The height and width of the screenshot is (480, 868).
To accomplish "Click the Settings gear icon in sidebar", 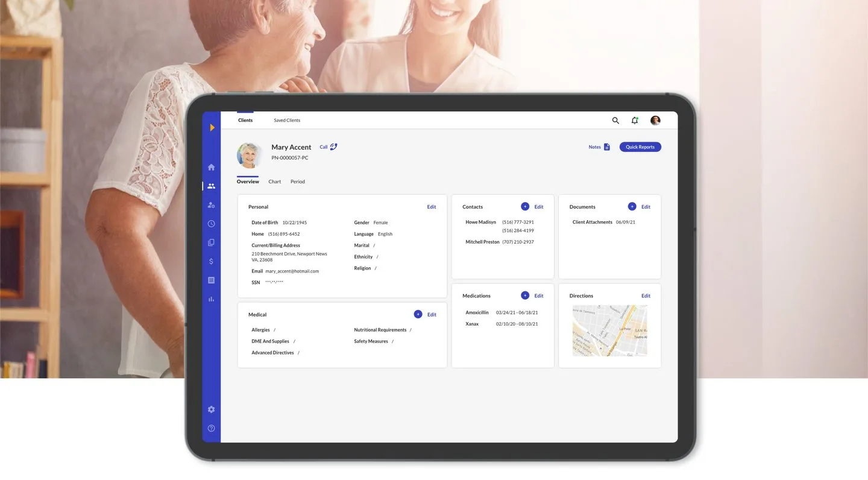I will click(211, 409).
